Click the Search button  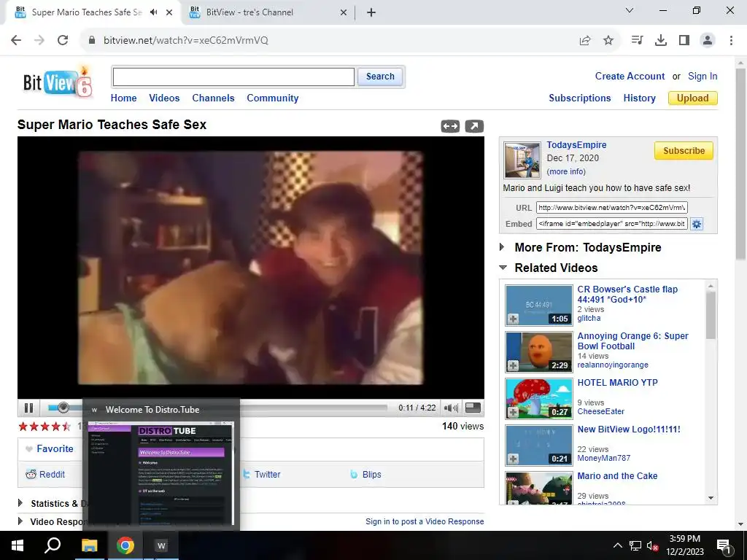(380, 77)
